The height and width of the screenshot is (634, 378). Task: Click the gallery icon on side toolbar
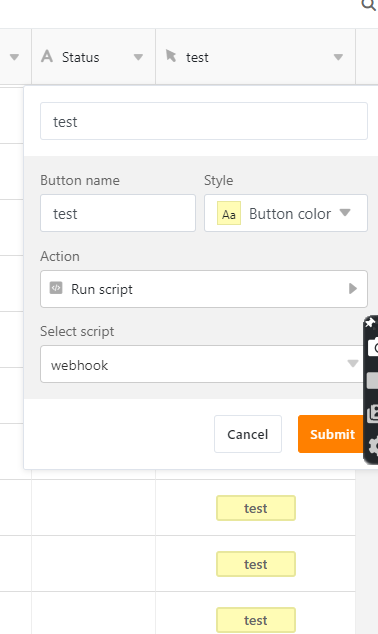(372, 414)
